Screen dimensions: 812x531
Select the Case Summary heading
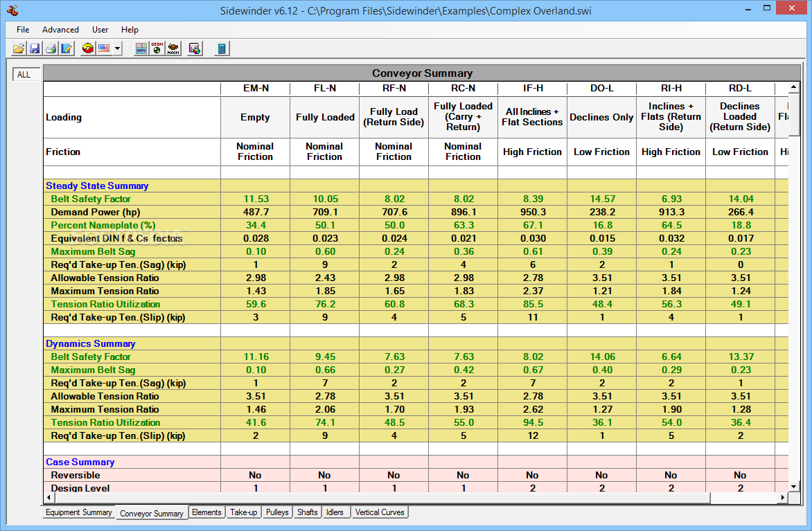point(80,462)
